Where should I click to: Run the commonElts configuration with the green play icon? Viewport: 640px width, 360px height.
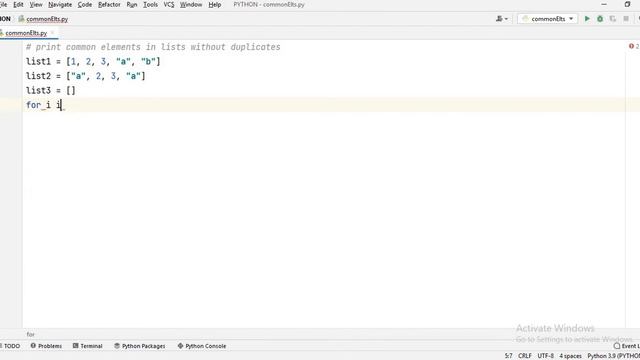tap(587, 19)
